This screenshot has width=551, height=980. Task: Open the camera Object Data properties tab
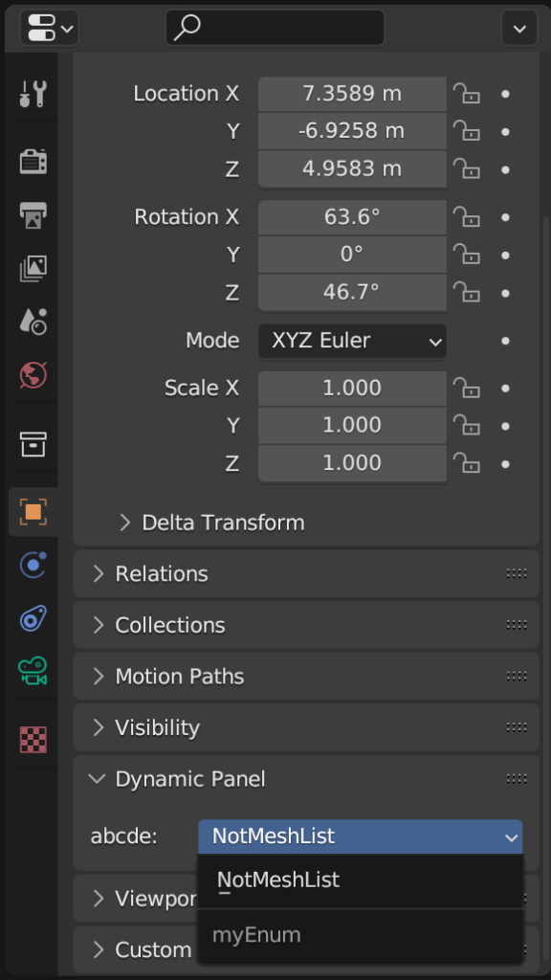pos(32,673)
